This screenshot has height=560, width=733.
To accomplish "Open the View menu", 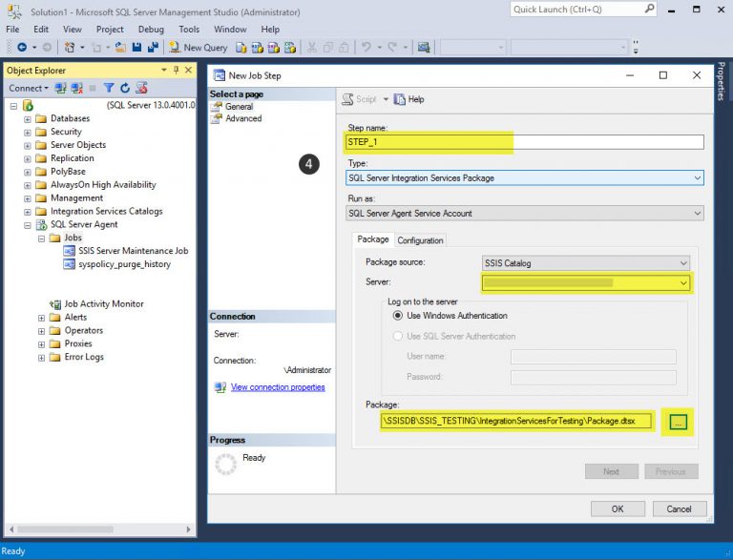I will coord(72,29).
